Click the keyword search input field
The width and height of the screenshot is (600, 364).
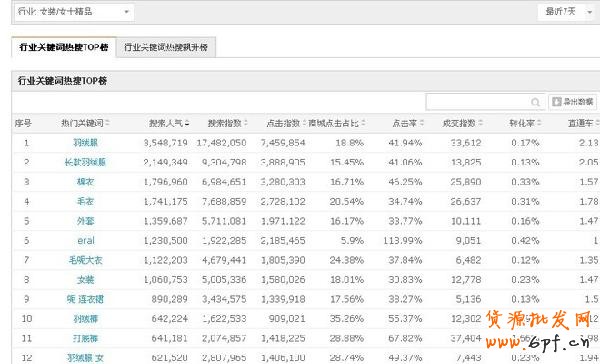click(x=478, y=102)
